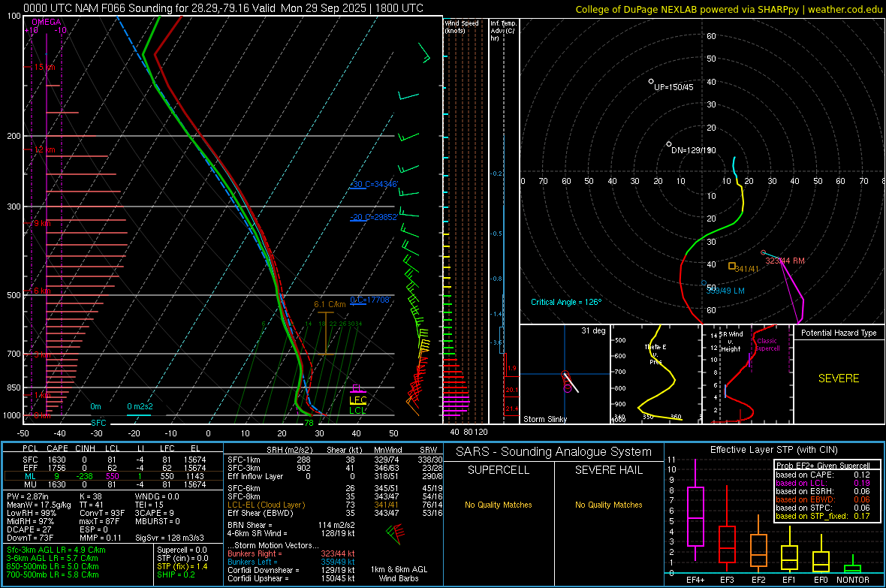Click the SFC-1km SRH row
The image size is (886, 588).
point(335,460)
